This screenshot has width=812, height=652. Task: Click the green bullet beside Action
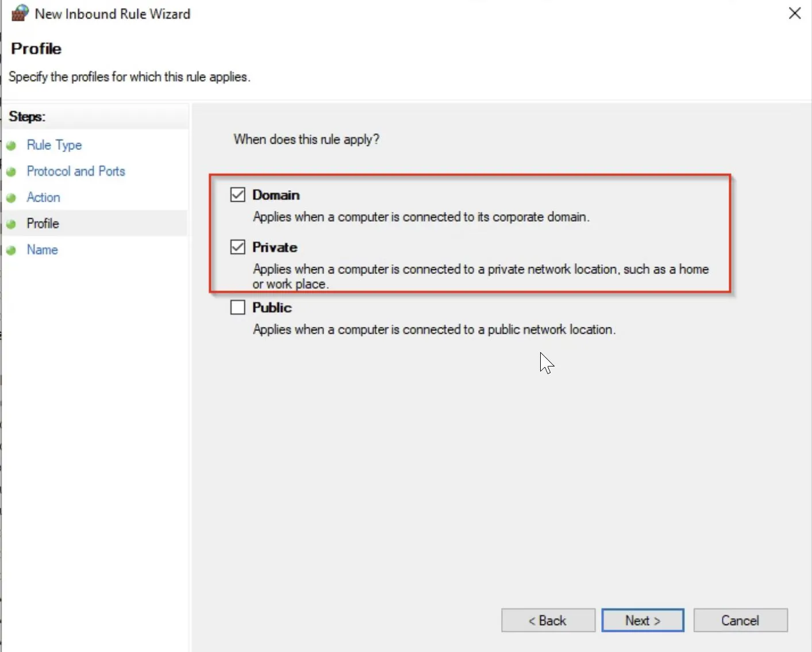coord(11,198)
